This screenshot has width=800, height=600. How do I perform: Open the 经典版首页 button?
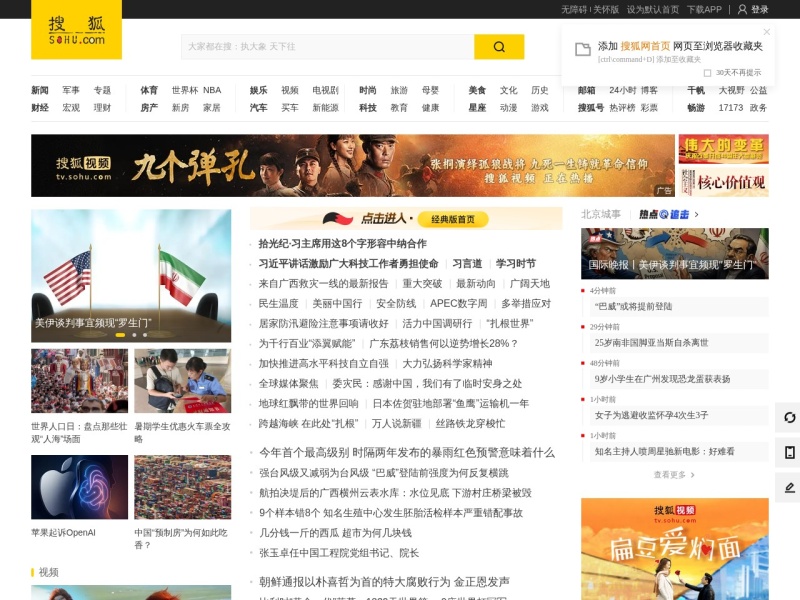453,219
